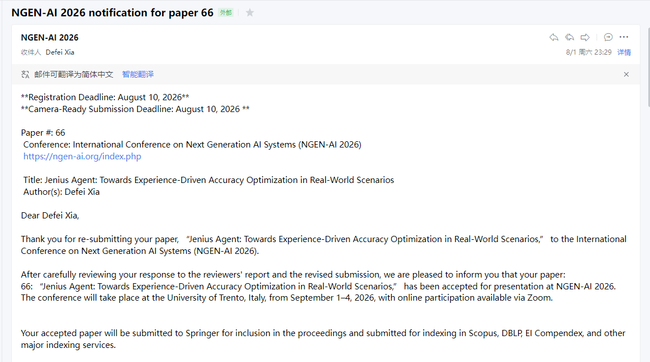Click the sender name NGEN-AI 2026
The width and height of the screenshot is (650, 362).
point(50,37)
